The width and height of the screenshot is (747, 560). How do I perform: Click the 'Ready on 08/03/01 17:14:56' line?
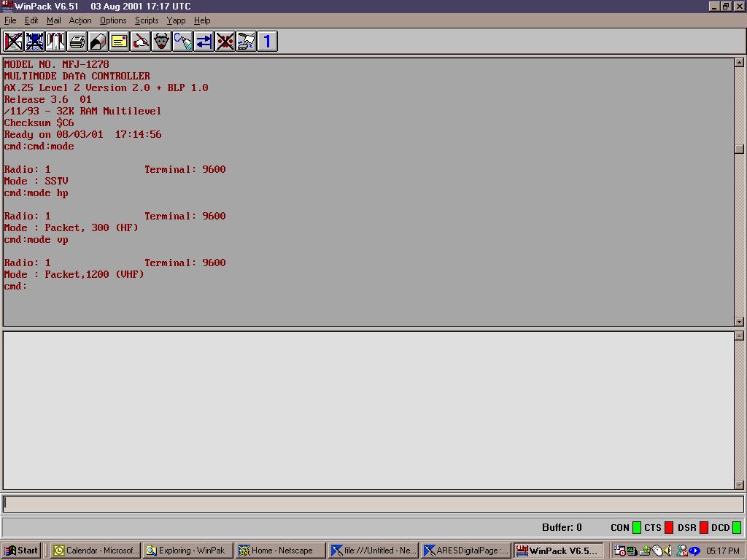point(83,134)
